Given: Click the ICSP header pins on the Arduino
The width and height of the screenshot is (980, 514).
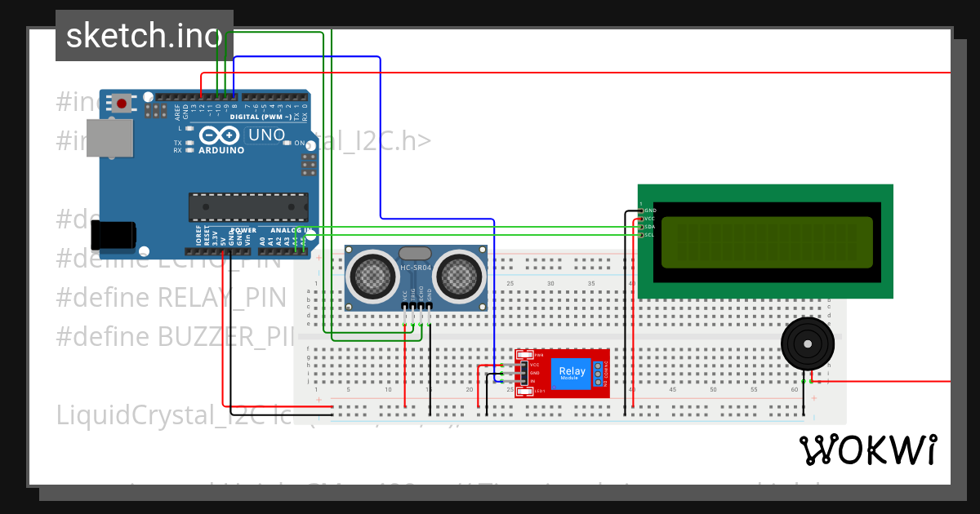Looking at the screenshot, I should pyautogui.click(x=308, y=163).
